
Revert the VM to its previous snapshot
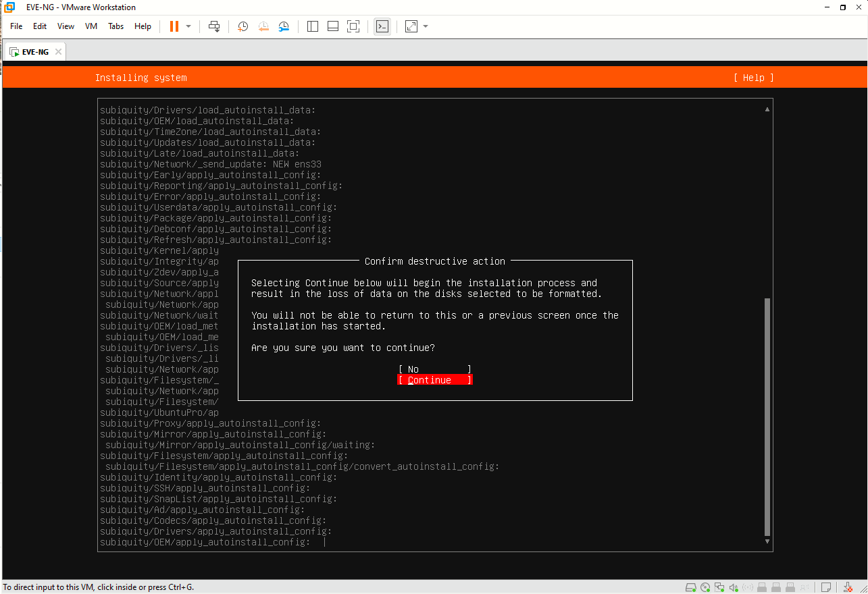[263, 26]
